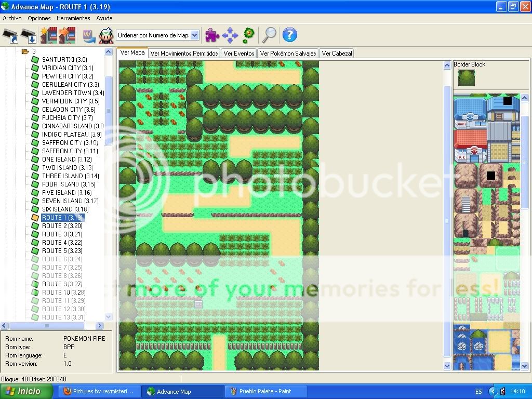Click the map icon beside SEVEN ISLAND (3.17)

[x=35, y=201]
